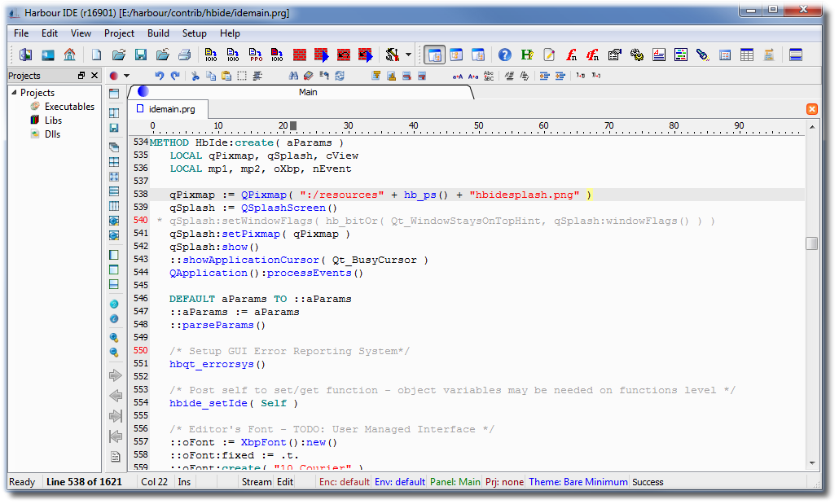Click the Print icon in the toolbar
This screenshot has width=839, height=504.
(184, 55)
